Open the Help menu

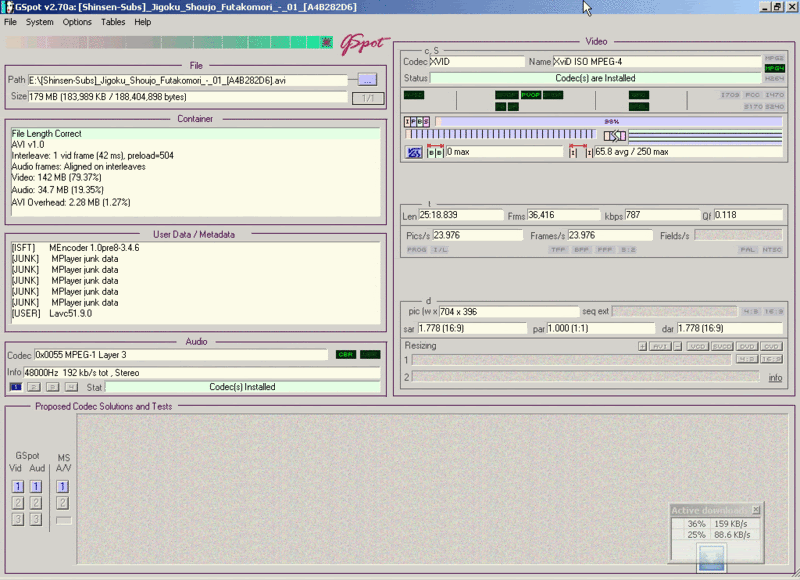pyautogui.click(x=142, y=22)
